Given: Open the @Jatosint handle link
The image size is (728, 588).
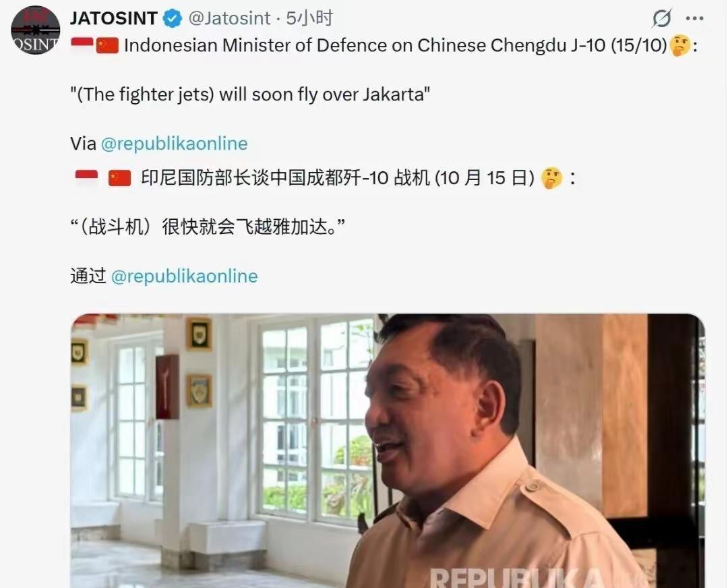Looking at the screenshot, I should click(229, 19).
